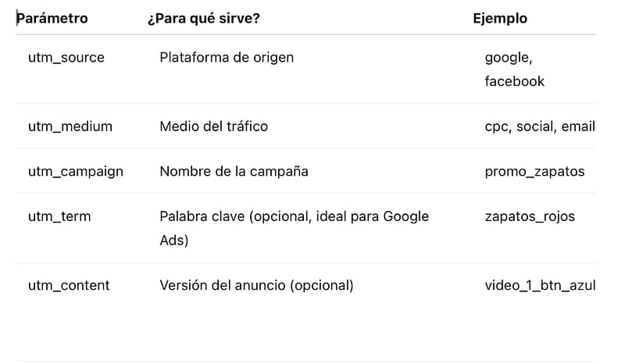Screen dimensions: 625x364
Task: Click the word "google" in the examples
Action: coord(507,58)
